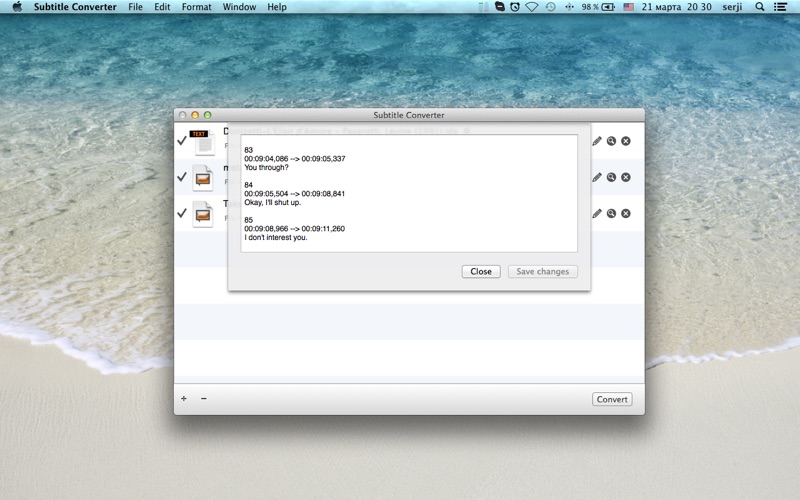Click the pencil edit icon in first row
The image size is (800, 500).
[x=597, y=141]
